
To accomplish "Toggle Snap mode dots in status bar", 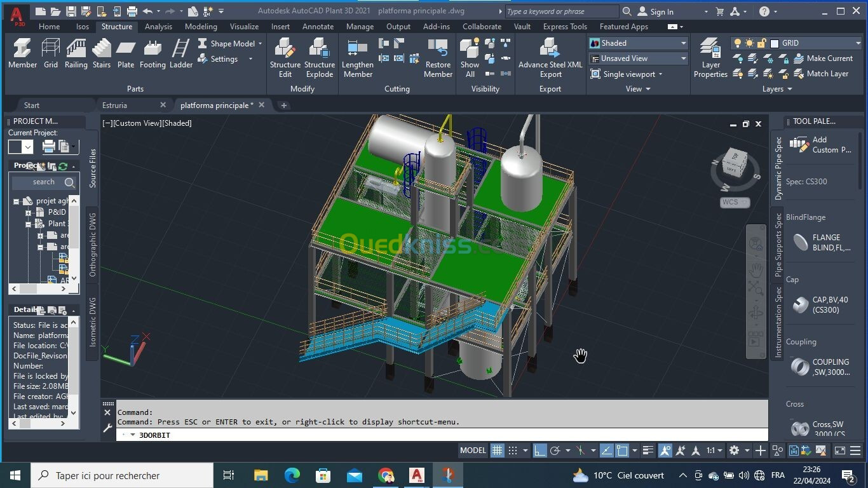I will pyautogui.click(x=513, y=451).
